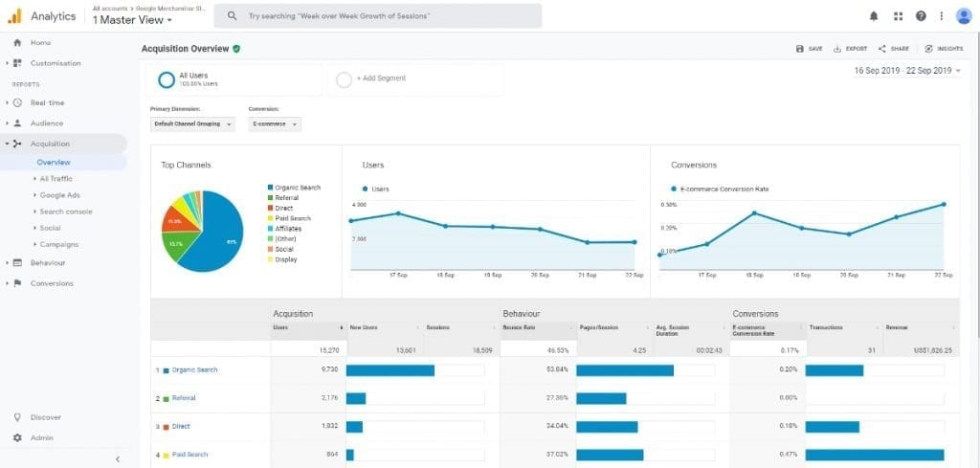Open the E-commerce conversion dropdown
980x468 pixels.
[275, 124]
